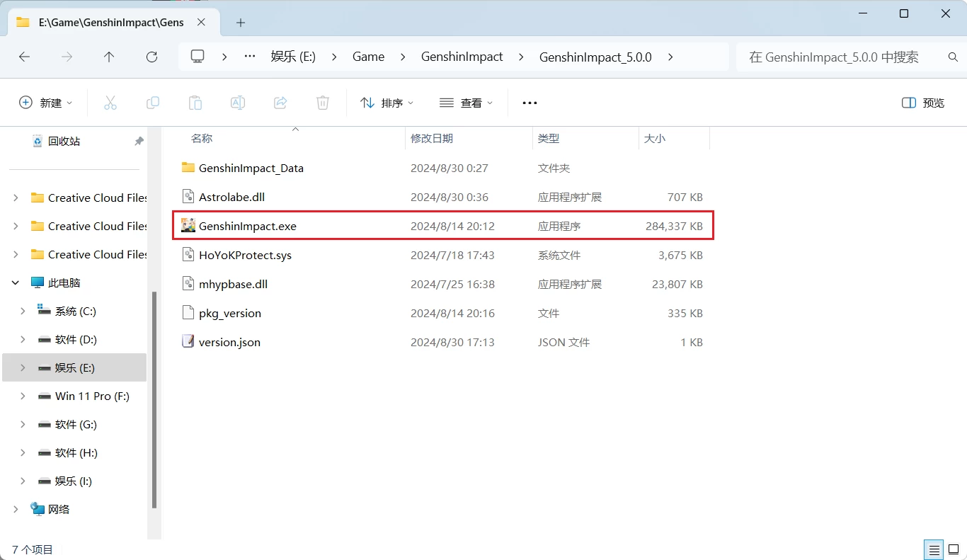Select 软件 (H:) drive in sidebar
Image resolution: width=967 pixels, height=560 pixels.
74,453
